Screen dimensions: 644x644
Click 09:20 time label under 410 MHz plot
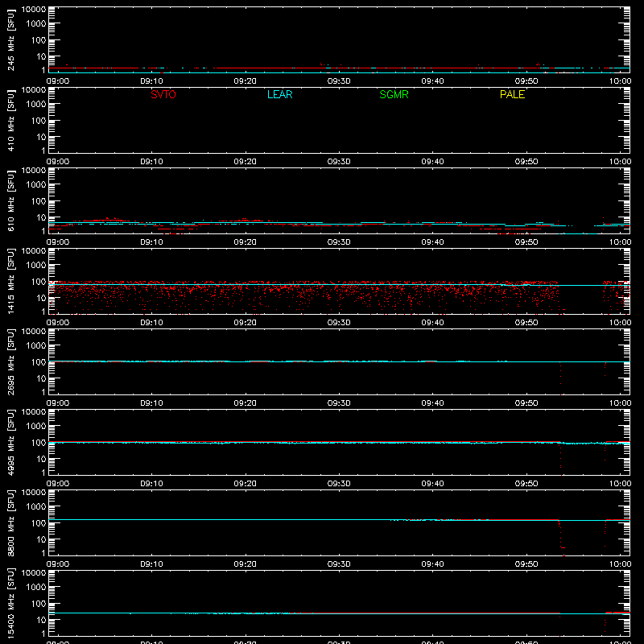click(x=246, y=162)
